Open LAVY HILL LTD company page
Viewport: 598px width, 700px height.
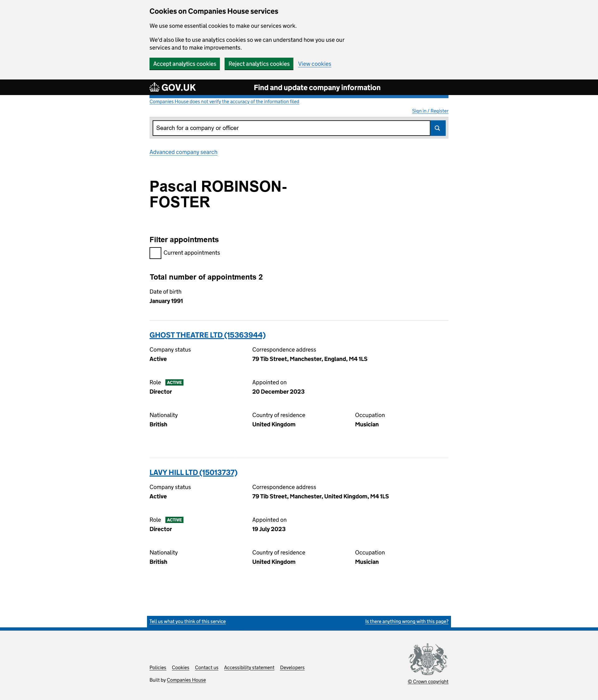click(193, 472)
